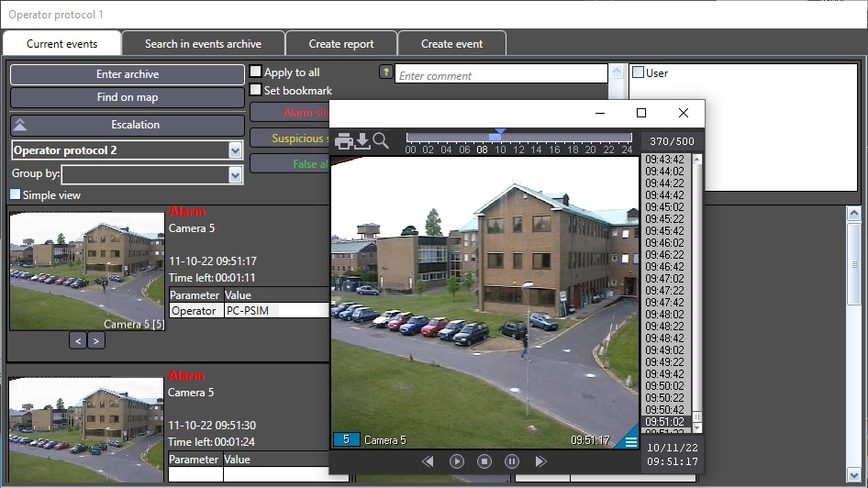
Task: Click the timeline slider position marker
Action: coord(497,134)
